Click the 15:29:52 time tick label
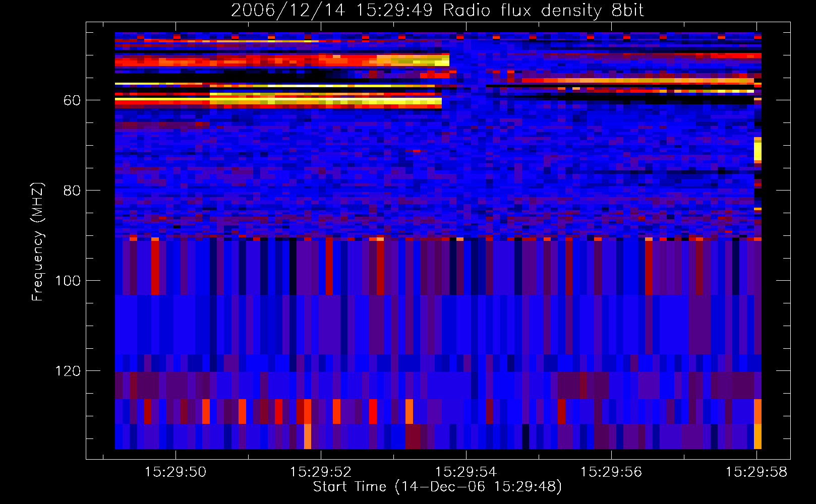This screenshot has height=504, width=816. pyautogui.click(x=321, y=472)
